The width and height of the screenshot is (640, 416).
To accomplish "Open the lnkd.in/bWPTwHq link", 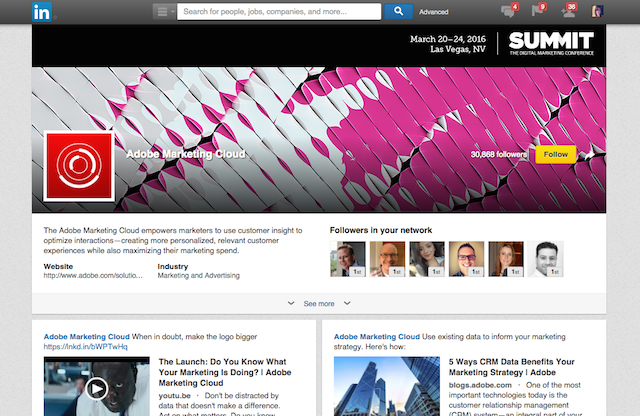I will pos(85,347).
